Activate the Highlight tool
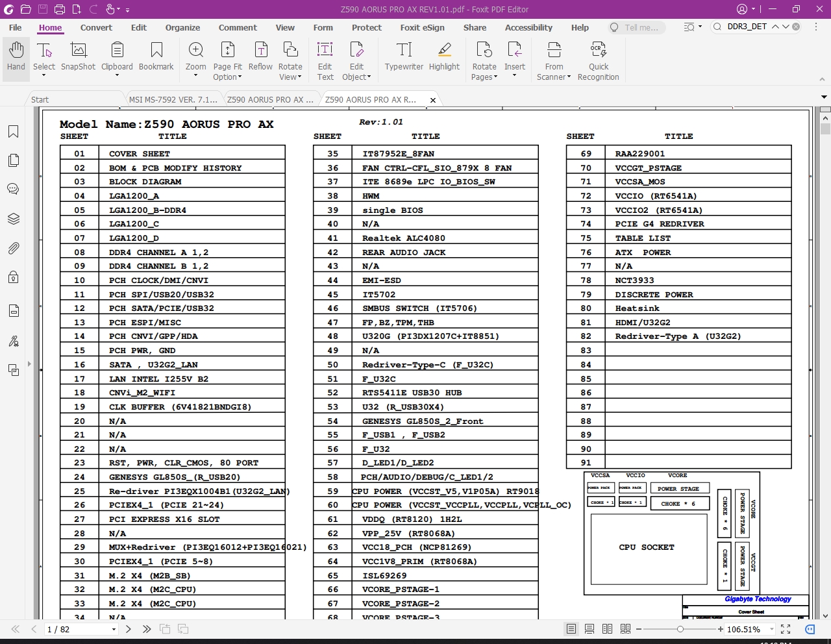This screenshot has width=831, height=644. (444, 57)
